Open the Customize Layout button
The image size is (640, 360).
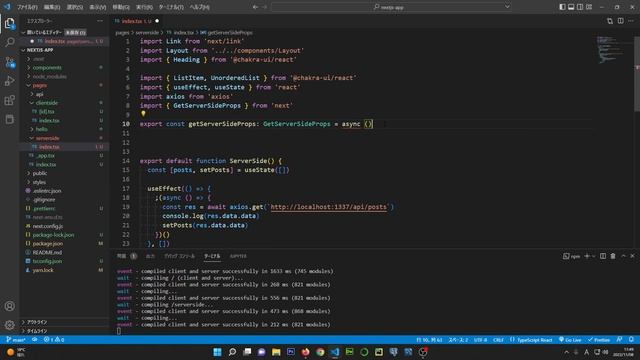pos(589,7)
